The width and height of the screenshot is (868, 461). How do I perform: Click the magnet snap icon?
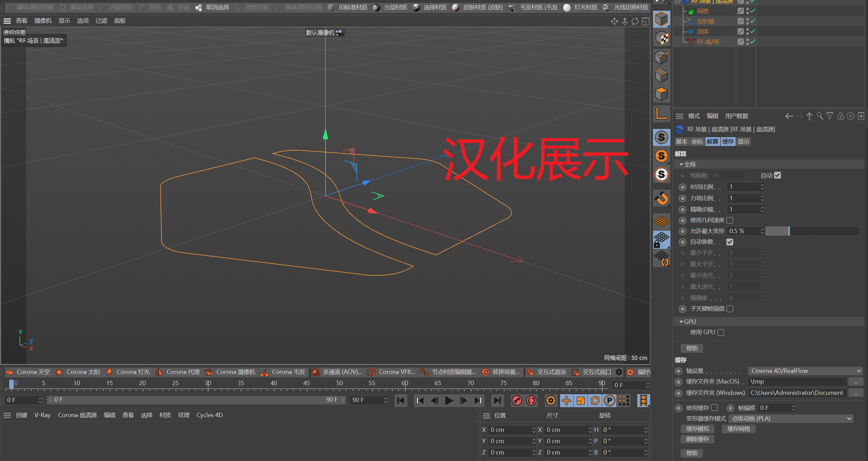coord(661,198)
